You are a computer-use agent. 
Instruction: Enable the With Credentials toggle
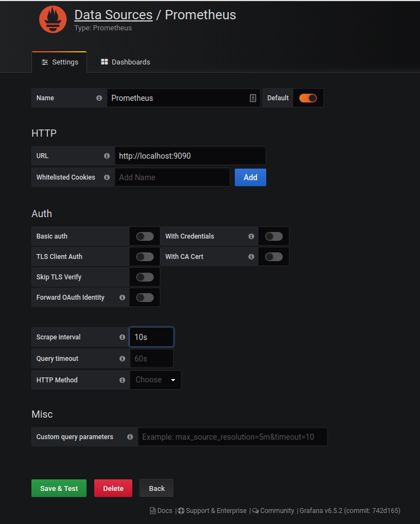point(274,236)
